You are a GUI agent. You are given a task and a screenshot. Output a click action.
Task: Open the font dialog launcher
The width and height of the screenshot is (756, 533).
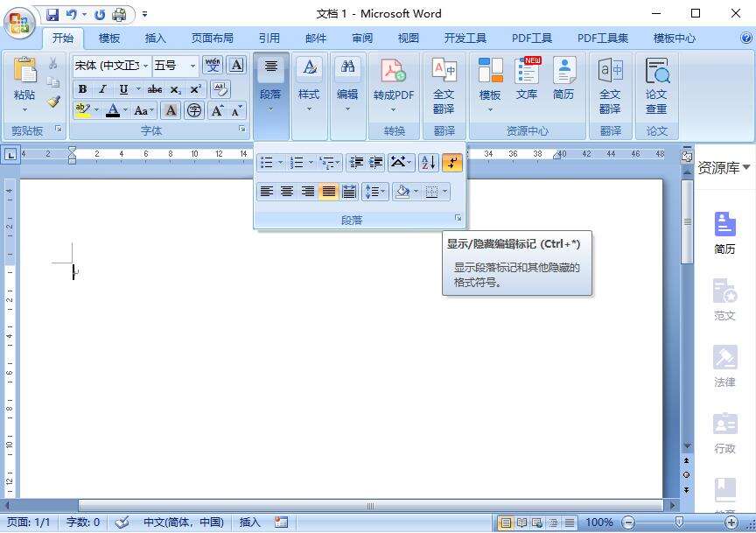point(242,129)
